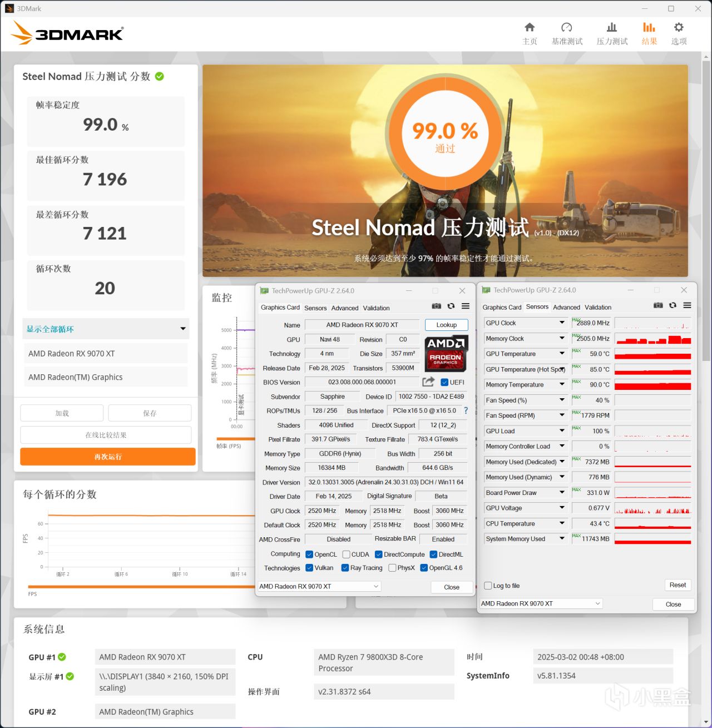This screenshot has height=728, width=712.
Task: Click the orange 再次运行 button
Action: (x=108, y=457)
